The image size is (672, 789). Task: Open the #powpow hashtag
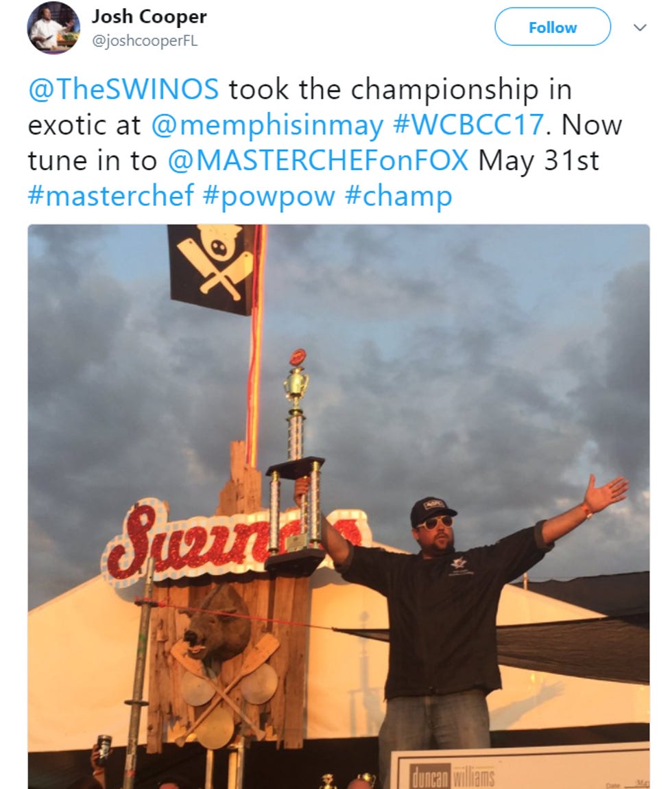click(269, 196)
